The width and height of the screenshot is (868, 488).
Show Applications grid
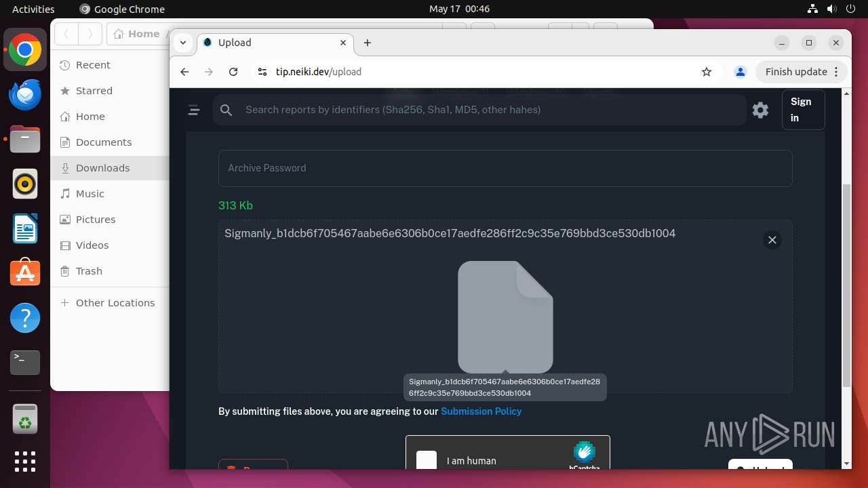pos(25,461)
